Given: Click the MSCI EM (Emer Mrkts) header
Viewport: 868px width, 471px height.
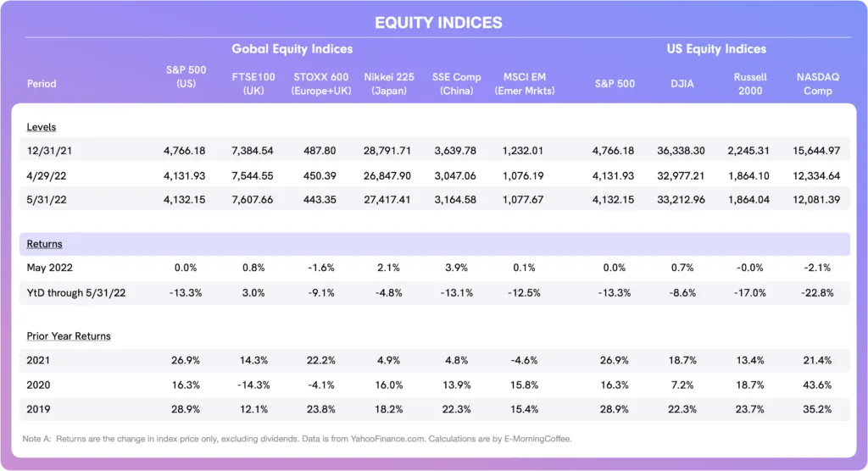Looking at the screenshot, I should coord(524,84).
